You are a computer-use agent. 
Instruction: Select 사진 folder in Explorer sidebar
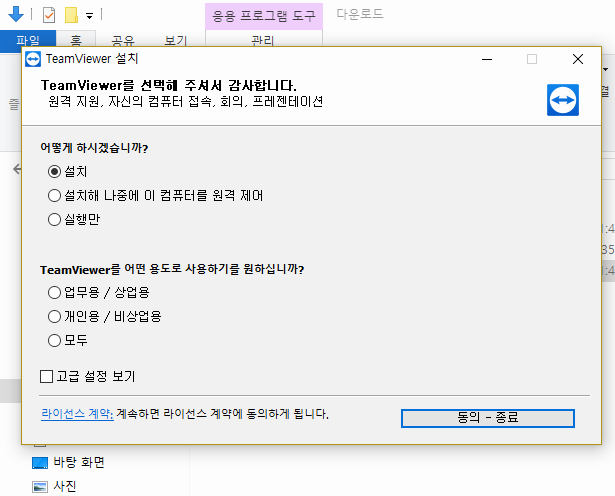click(65, 486)
